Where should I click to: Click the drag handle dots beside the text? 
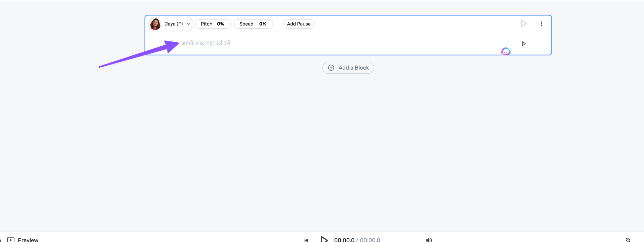click(x=172, y=40)
